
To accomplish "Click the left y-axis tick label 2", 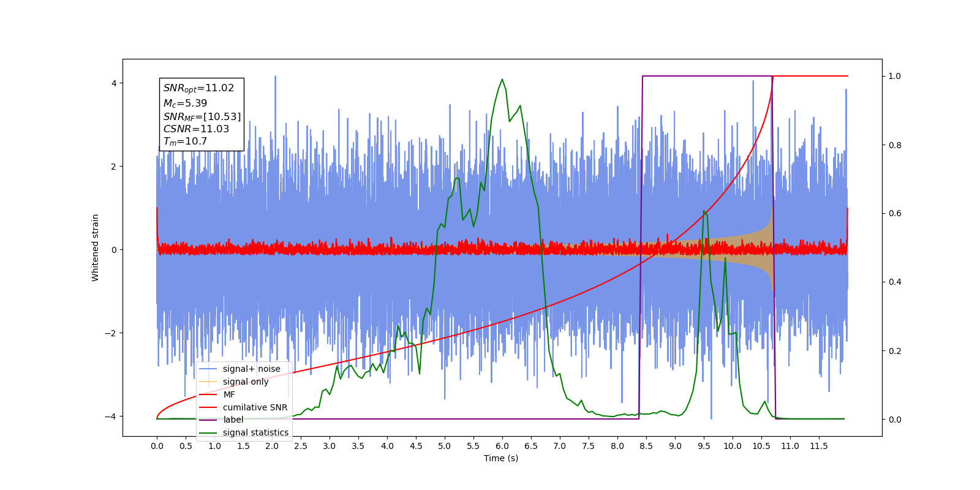I will coord(114,167).
